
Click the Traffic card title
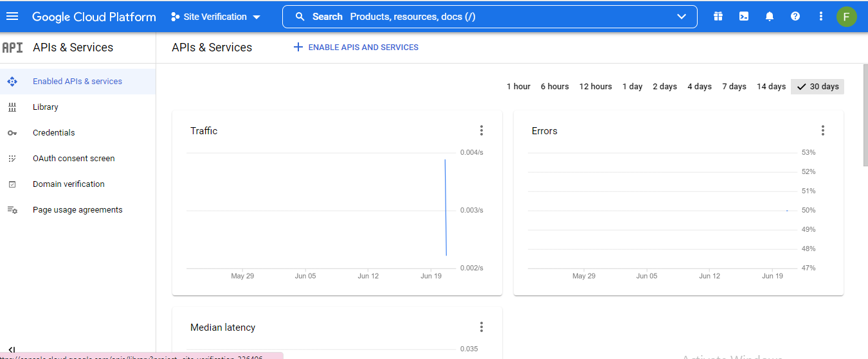click(204, 131)
